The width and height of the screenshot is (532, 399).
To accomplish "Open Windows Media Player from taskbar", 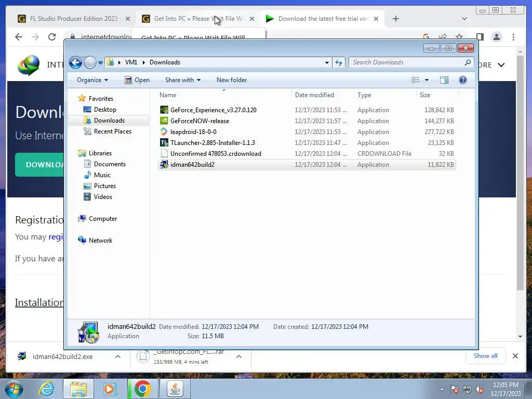I will [x=110, y=389].
